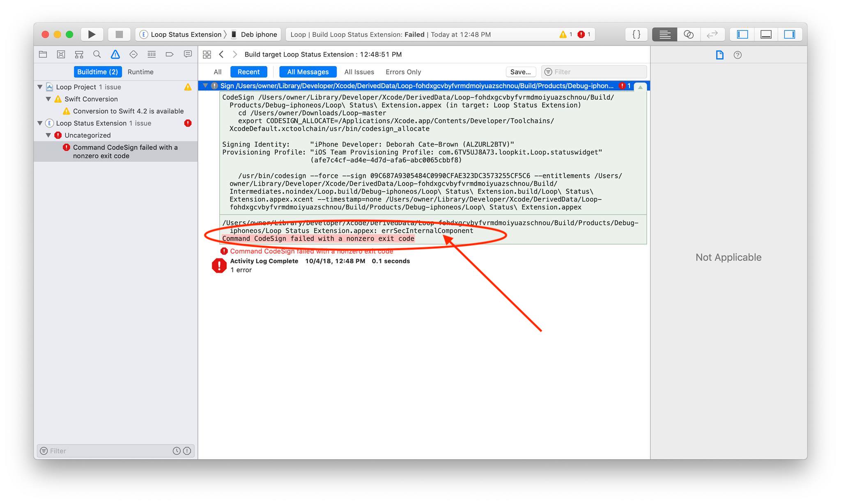The width and height of the screenshot is (841, 504).
Task: Show the Report navigator
Action: click(x=188, y=54)
